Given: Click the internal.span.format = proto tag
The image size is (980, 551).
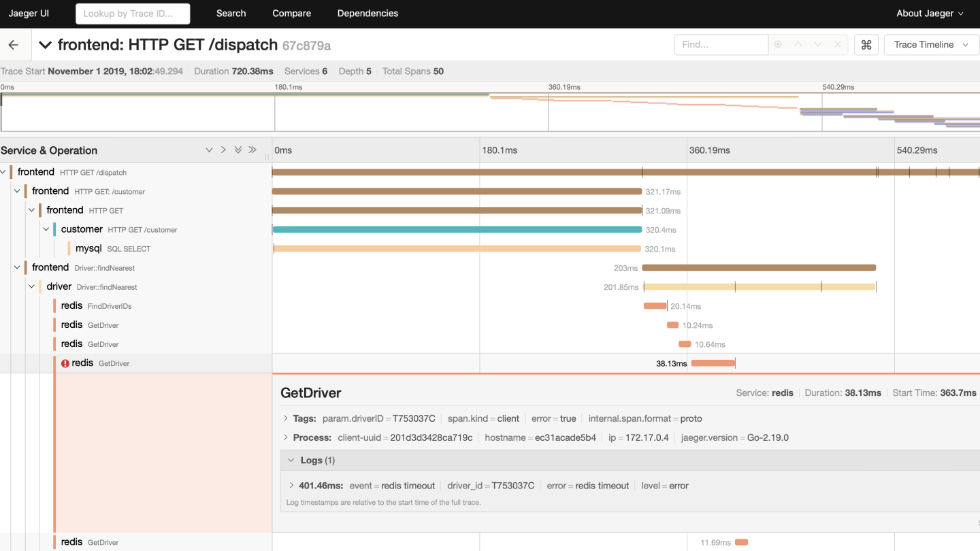Looking at the screenshot, I should click(x=645, y=418).
